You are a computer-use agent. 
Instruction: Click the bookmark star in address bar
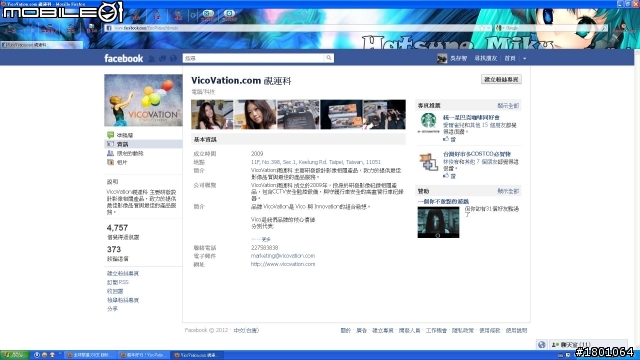coord(481,28)
